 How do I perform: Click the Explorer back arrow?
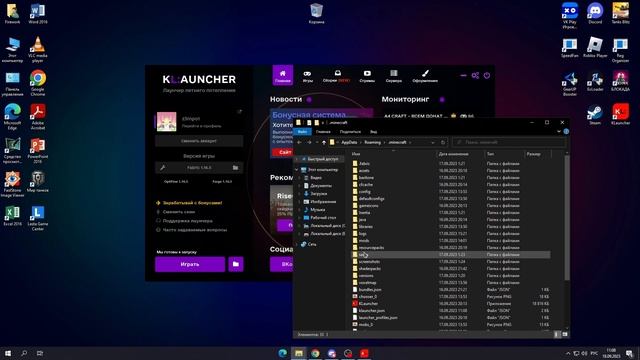[x=299, y=142]
